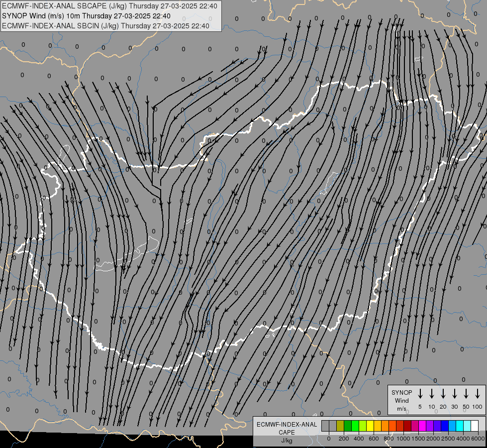The image size is (487, 448).
Task: Select the bright green CAPE legend swatch
Action: tap(355, 426)
